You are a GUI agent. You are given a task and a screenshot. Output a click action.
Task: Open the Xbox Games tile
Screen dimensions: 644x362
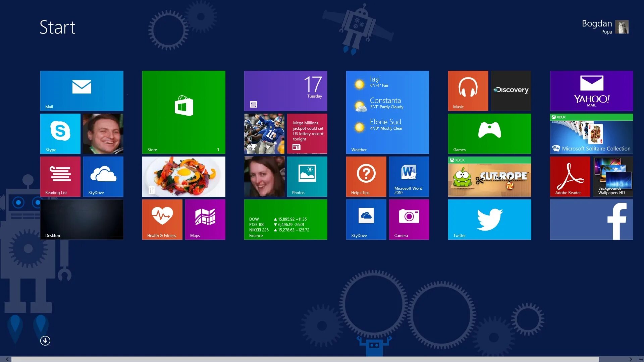point(489,133)
